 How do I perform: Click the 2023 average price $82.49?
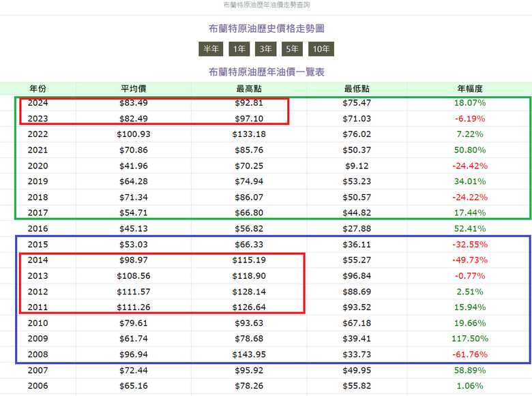tap(134, 119)
